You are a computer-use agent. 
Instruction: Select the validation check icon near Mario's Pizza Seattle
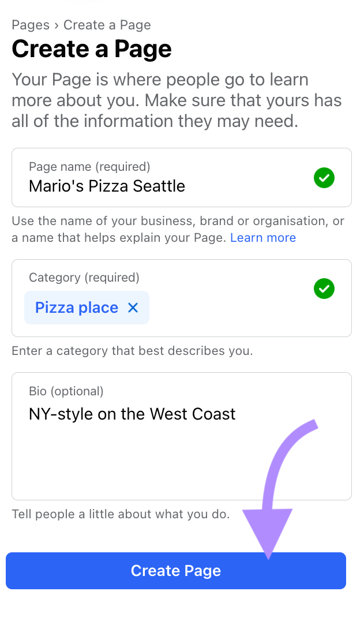click(324, 178)
